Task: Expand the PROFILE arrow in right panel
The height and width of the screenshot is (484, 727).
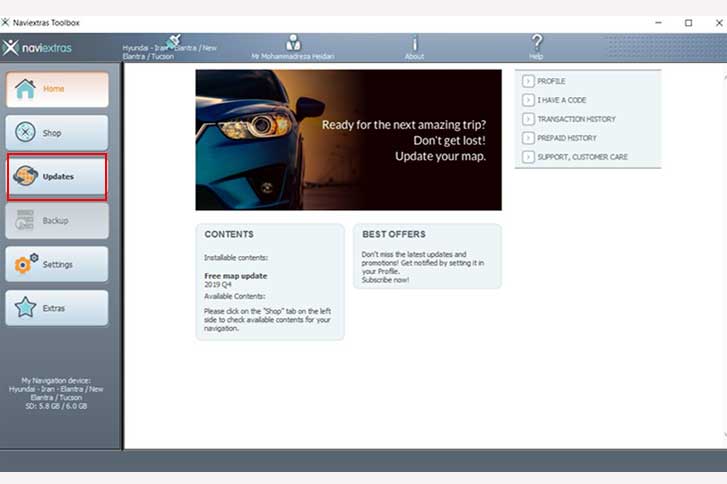Action: tap(528, 81)
